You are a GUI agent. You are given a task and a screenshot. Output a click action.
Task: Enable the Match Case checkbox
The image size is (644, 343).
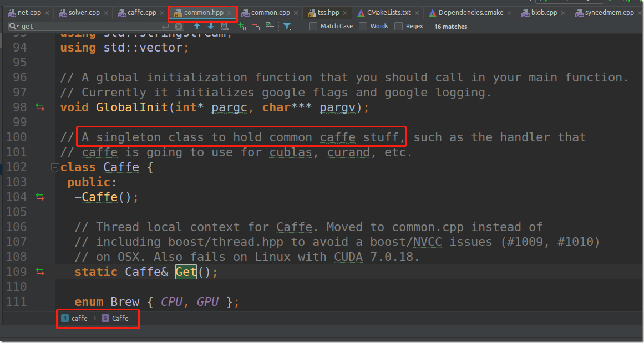point(313,26)
